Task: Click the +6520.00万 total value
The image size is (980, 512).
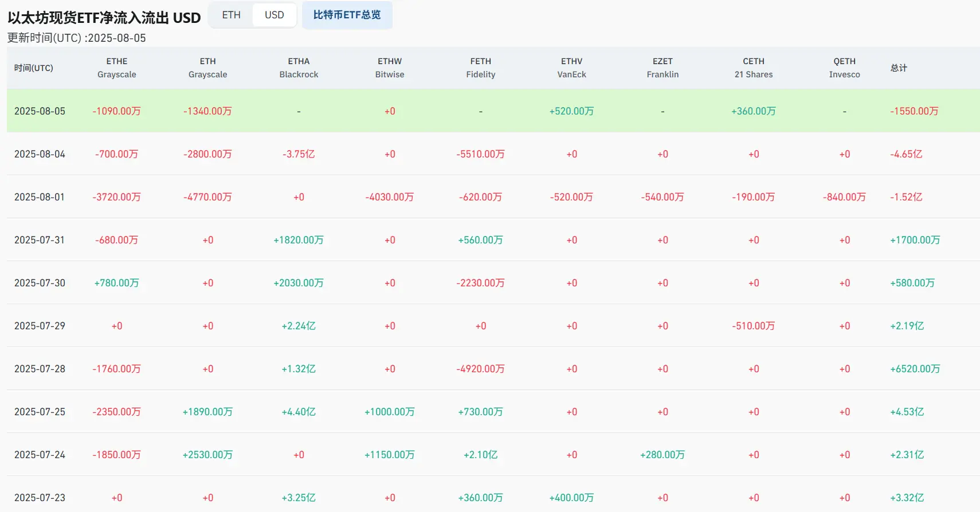Action: pyautogui.click(x=915, y=369)
